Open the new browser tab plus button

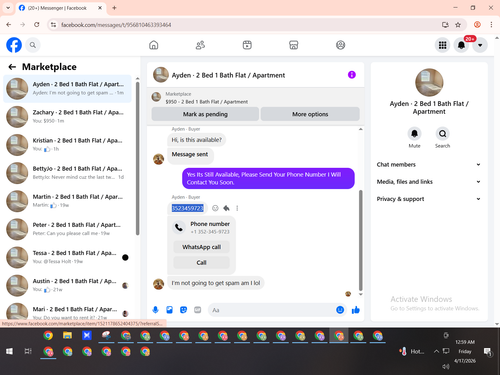114,8
